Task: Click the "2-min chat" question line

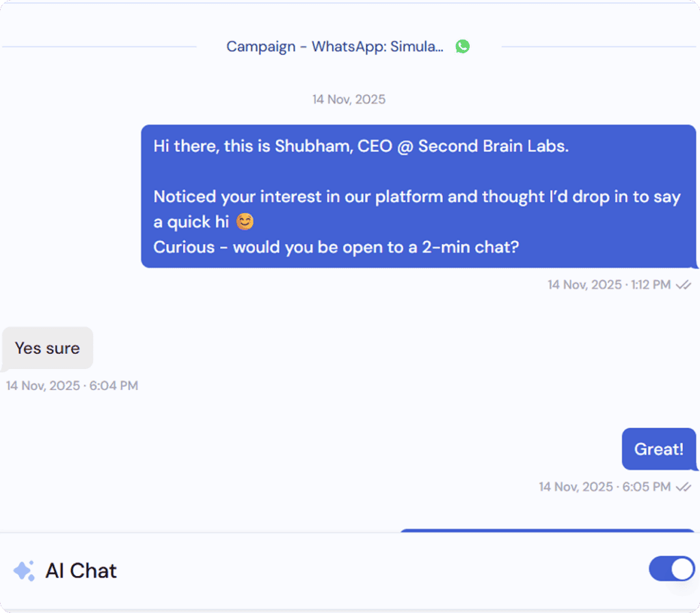Action: coord(336,247)
